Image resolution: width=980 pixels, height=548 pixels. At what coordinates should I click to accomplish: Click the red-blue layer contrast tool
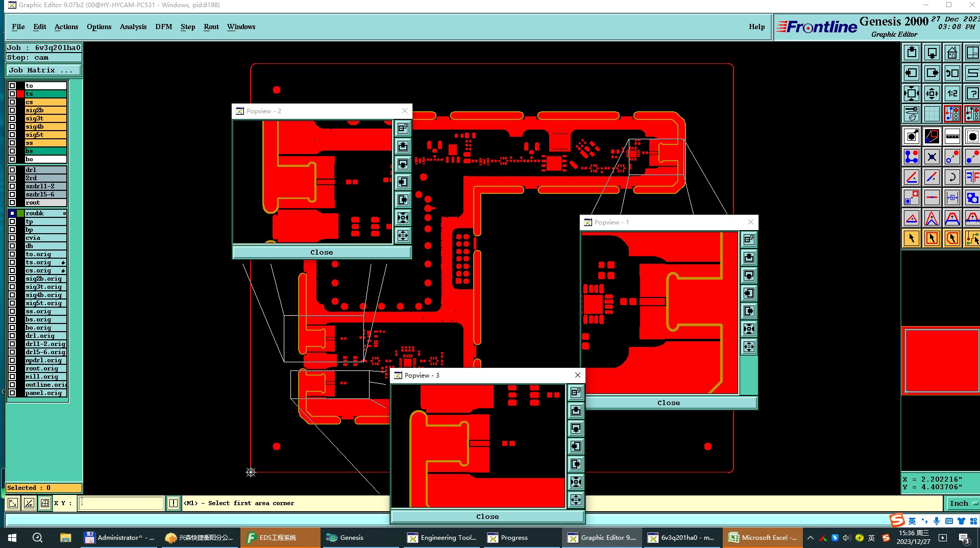point(932,136)
